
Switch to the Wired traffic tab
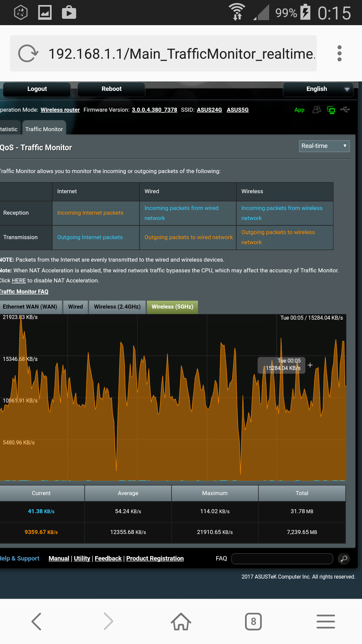coord(75,307)
